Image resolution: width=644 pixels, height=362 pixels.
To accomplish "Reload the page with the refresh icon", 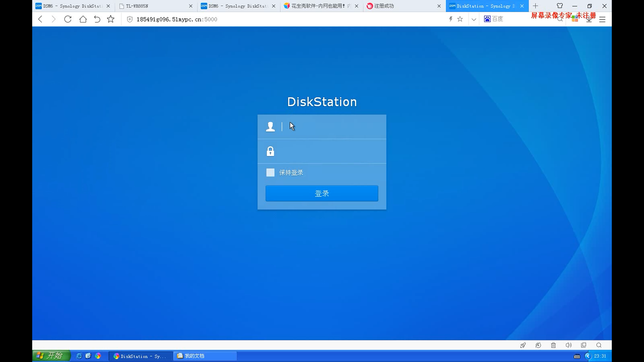I will tap(68, 19).
